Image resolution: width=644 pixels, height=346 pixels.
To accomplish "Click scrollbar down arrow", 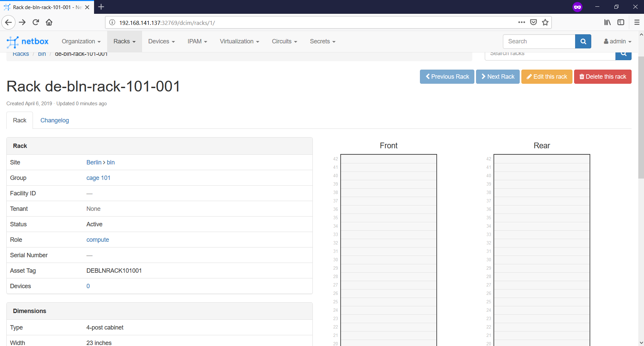I will tap(641, 343).
